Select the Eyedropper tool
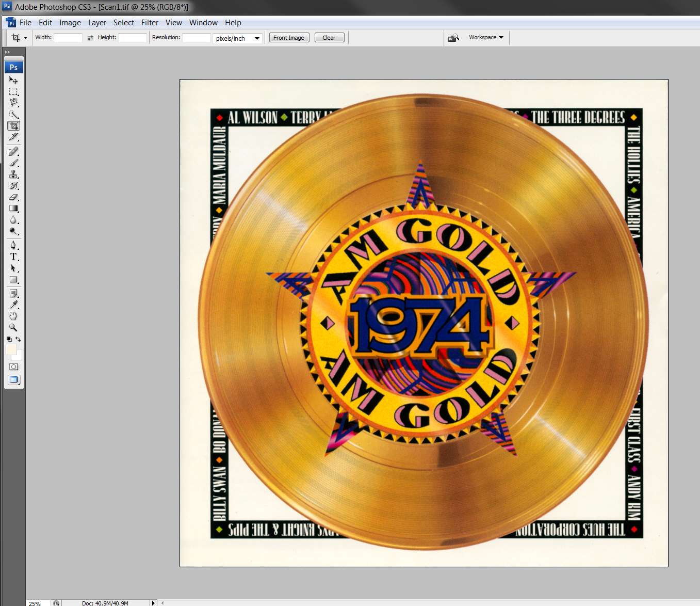This screenshot has height=606, width=700. (x=13, y=305)
